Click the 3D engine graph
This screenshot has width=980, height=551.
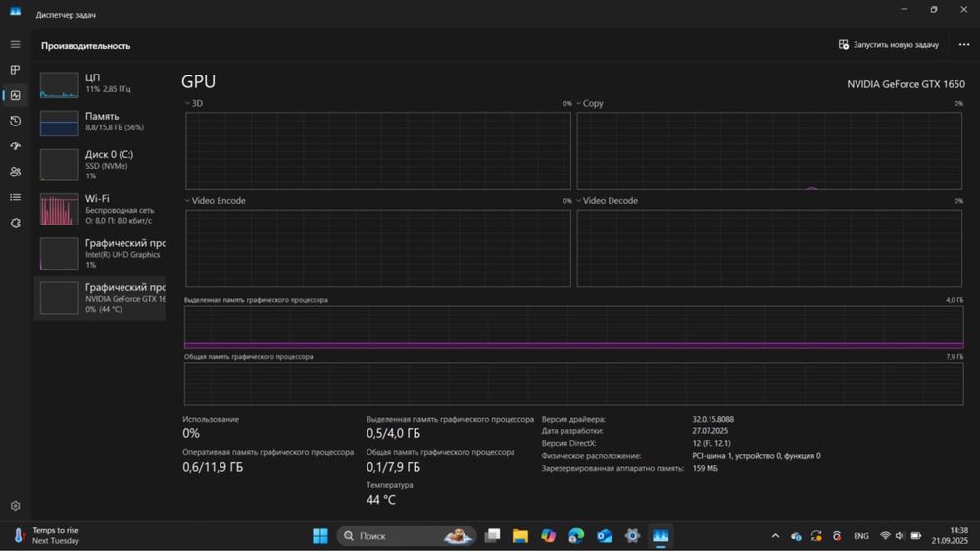tap(378, 151)
